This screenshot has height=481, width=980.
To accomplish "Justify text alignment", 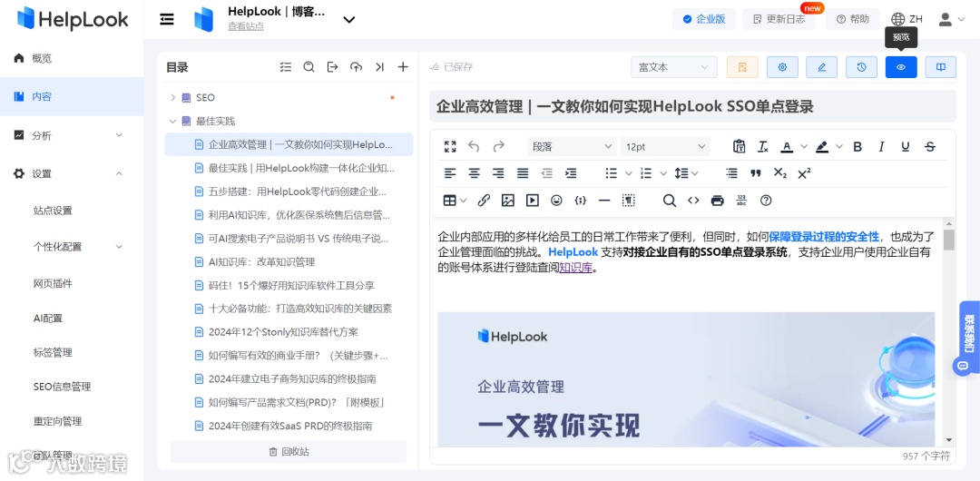I will coord(523,173).
